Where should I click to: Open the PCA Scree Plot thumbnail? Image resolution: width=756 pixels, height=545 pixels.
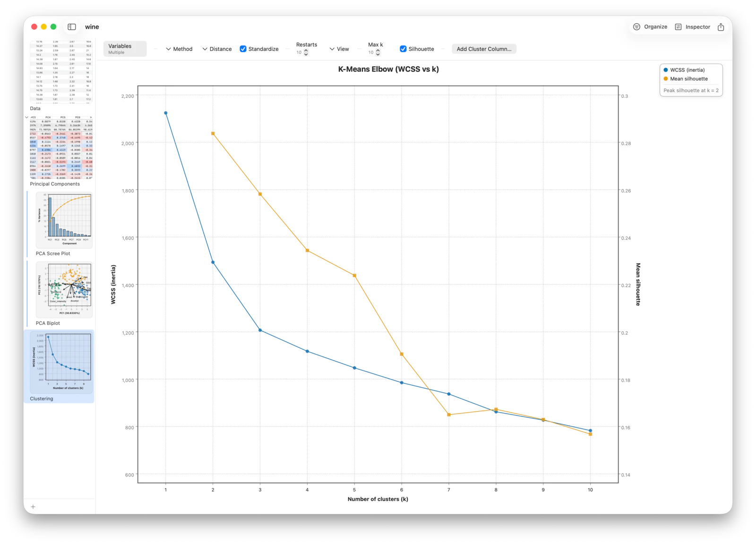pyautogui.click(x=64, y=220)
